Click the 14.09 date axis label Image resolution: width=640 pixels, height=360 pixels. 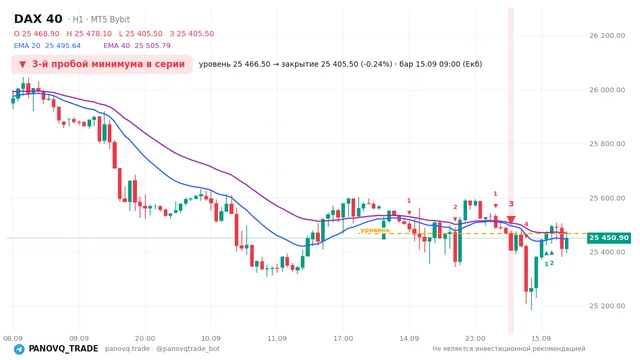(x=409, y=338)
